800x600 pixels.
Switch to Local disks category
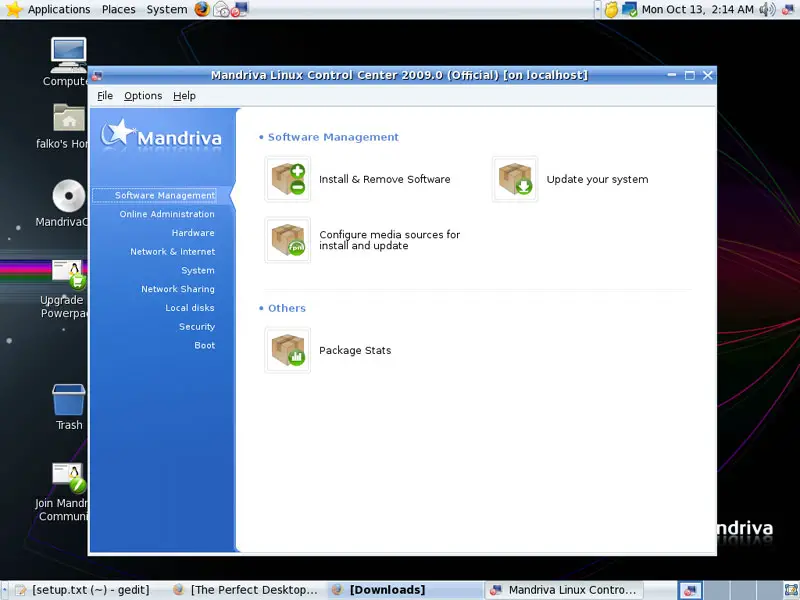pos(190,308)
